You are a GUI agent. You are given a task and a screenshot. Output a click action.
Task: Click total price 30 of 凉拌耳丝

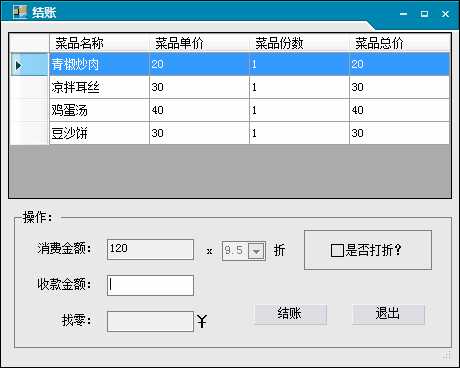click(x=400, y=87)
